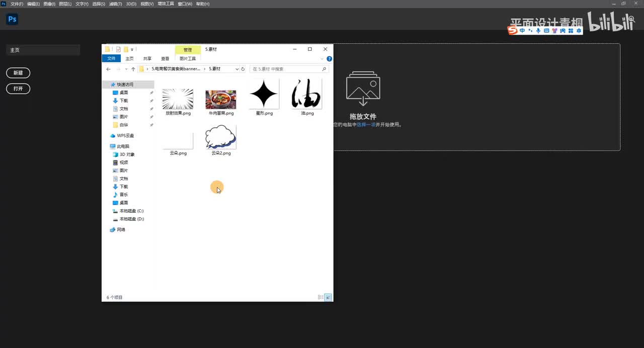Viewport: 644px width, 348px height.
Task: Open the 文件 tab in Explorer ribbon
Action: click(x=111, y=58)
